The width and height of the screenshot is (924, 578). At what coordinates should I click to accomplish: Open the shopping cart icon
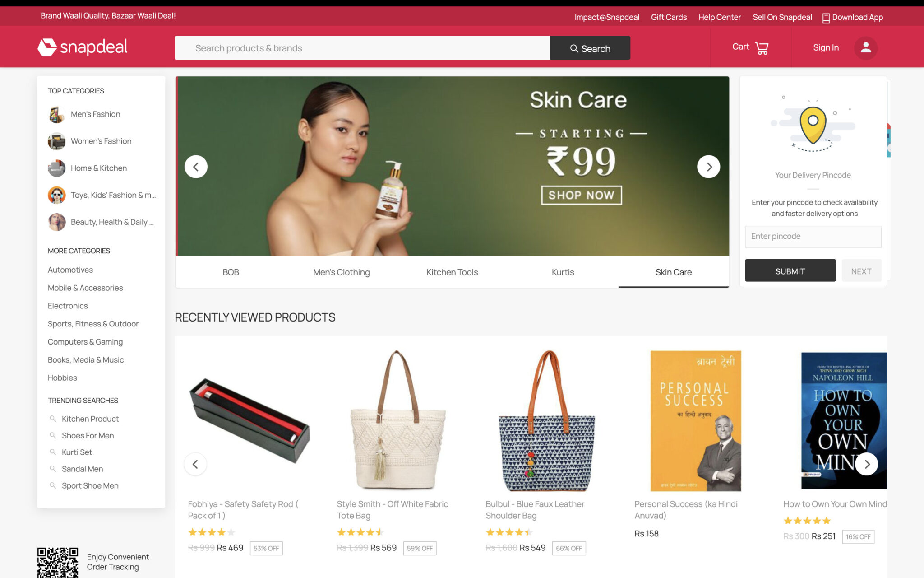pyautogui.click(x=762, y=48)
